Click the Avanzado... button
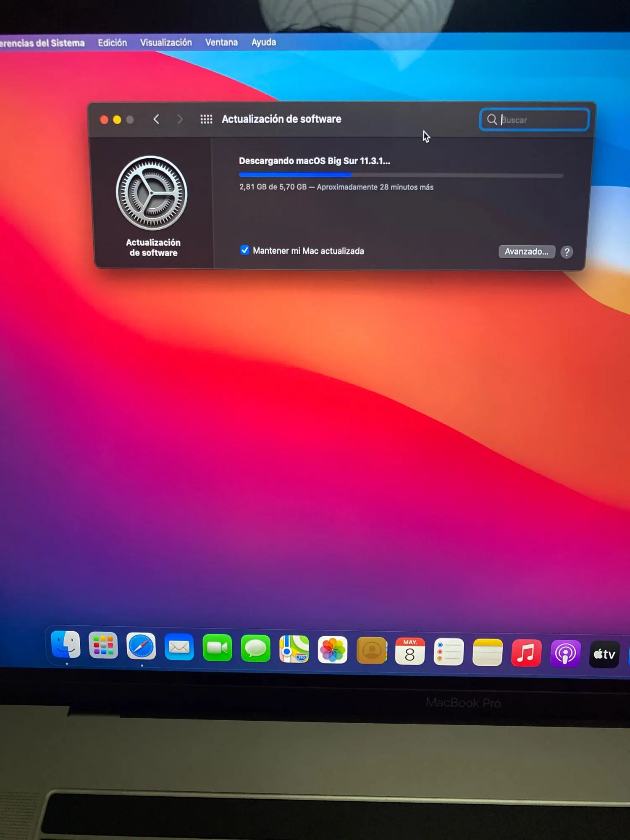The width and height of the screenshot is (630, 840). click(x=527, y=251)
